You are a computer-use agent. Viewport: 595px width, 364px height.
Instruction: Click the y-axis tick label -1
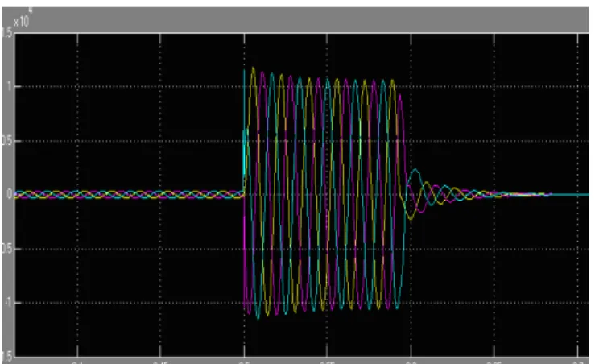point(7,303)
